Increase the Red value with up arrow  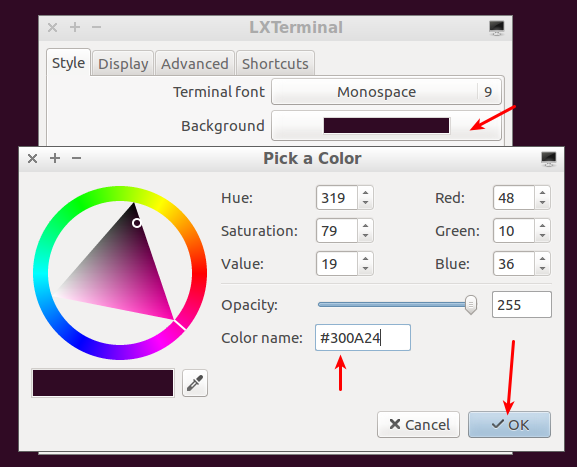[x=542, y=192]
